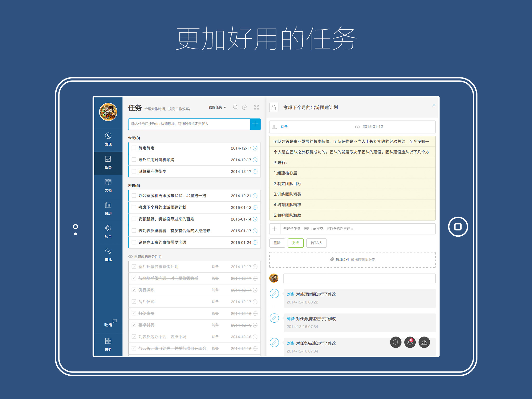Open the 发现 discover section
Image resolution: width=532 pixels, height=399 pixels.
pyautogui.click(x=108, y=139)
